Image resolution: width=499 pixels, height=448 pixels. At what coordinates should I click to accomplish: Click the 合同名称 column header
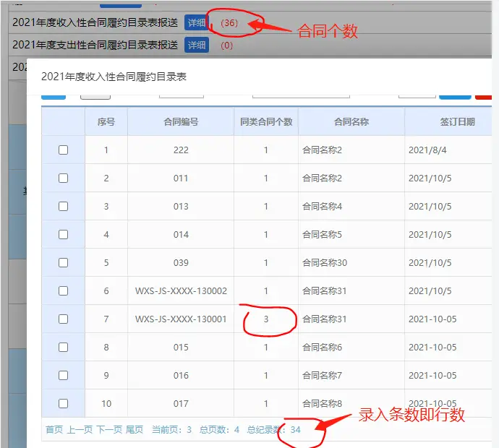[x=351, y=122]
